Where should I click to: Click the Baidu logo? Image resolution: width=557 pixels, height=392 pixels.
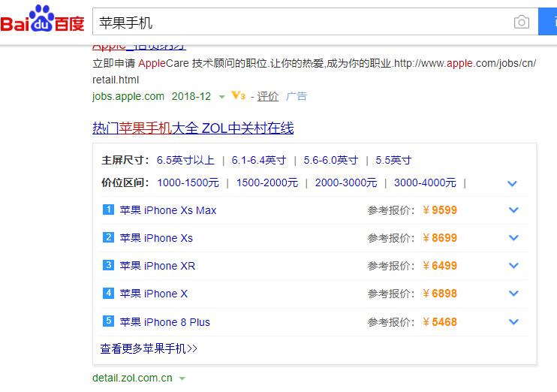point(43,21)
